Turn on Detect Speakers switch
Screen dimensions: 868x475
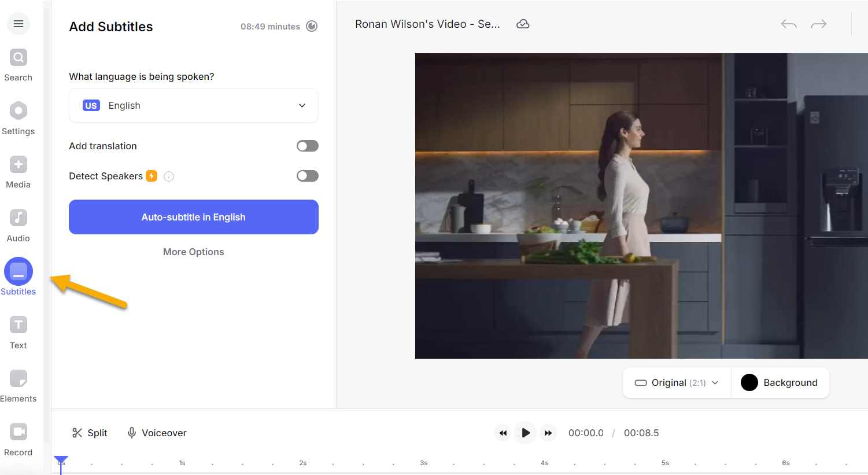coord(307,176)
